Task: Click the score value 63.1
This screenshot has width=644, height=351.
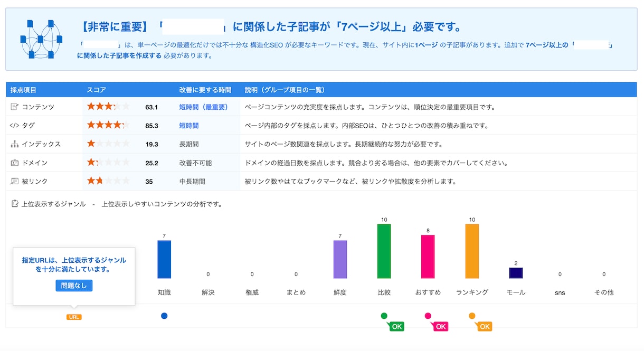Action: coord(151,107)
